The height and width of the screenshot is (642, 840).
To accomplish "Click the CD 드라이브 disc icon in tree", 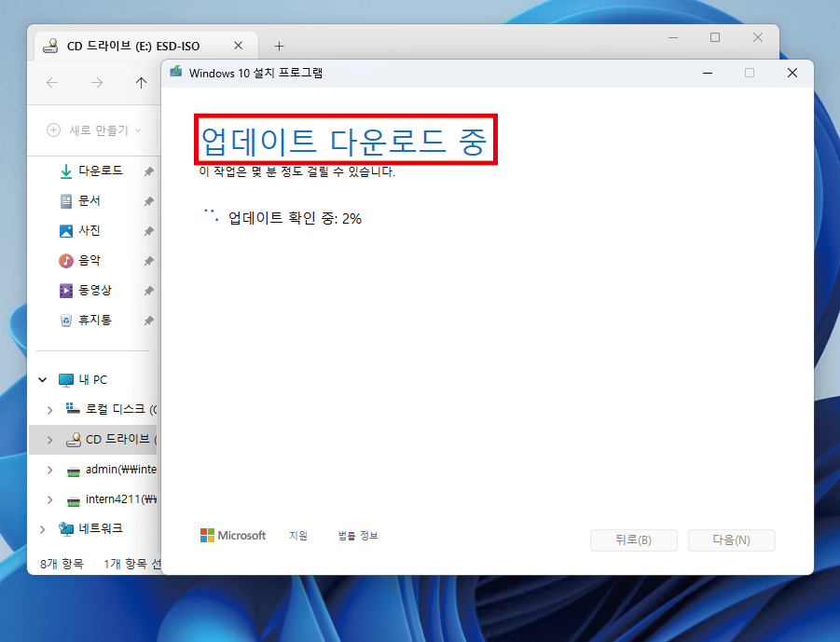I will 74,440.
